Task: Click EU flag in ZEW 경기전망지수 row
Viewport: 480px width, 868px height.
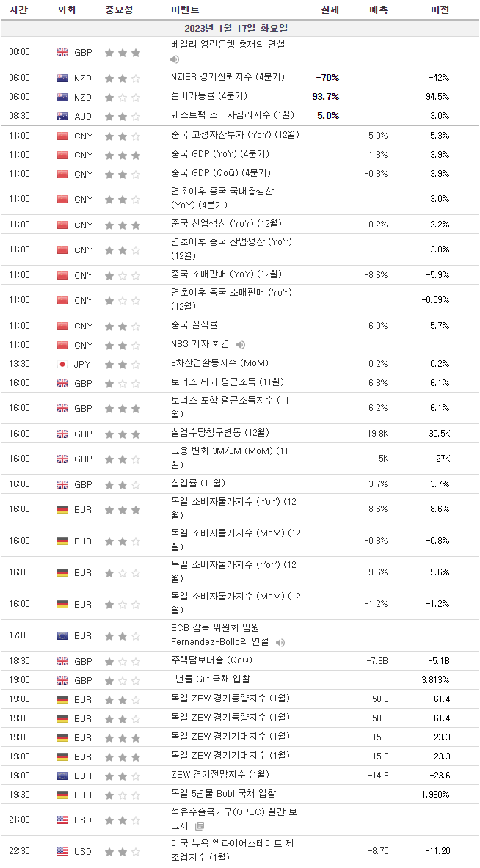Action: click(x=62, y=776)
